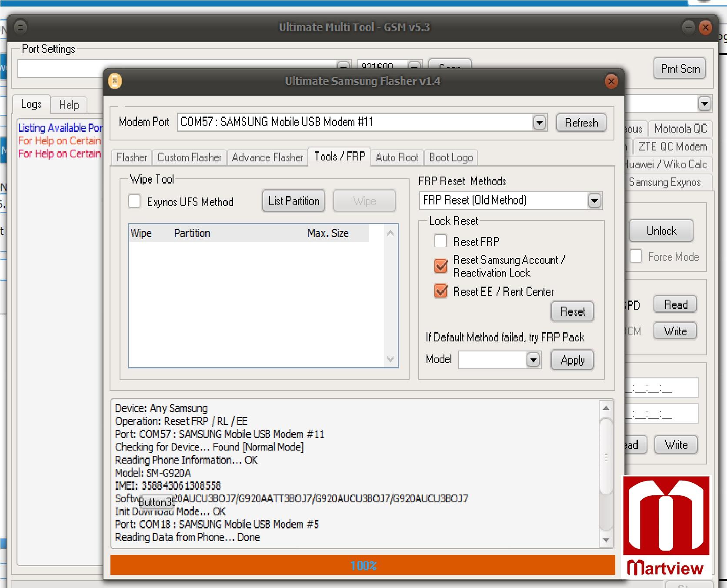The height and width of the screenshot is (588, 727).
Task: Select the Motorola QC tab
Action: [x=680, y=129]
